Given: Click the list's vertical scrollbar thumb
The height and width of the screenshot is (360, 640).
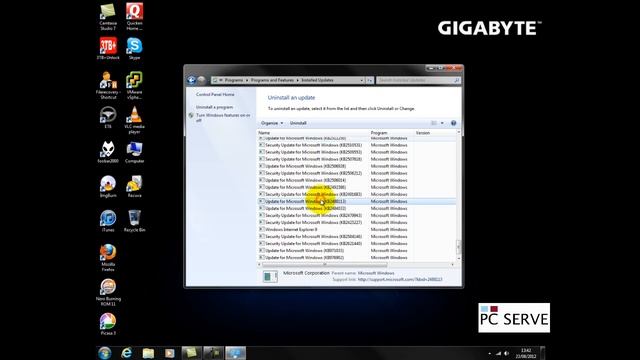Looking at the screenshot, I should (458, 247).
